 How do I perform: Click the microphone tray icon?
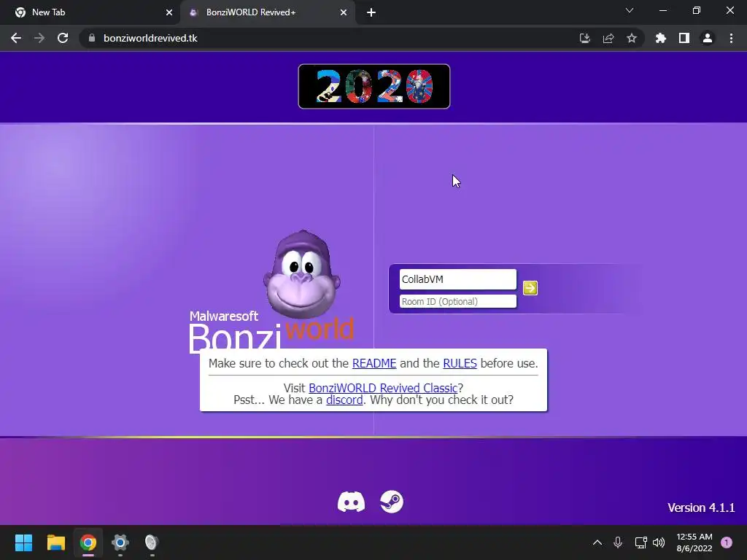pos(618,542)
